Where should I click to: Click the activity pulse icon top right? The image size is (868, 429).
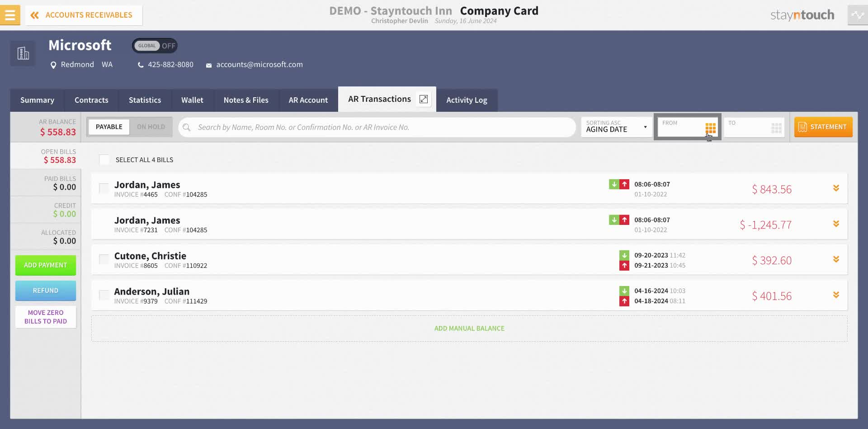coord(858,15)
